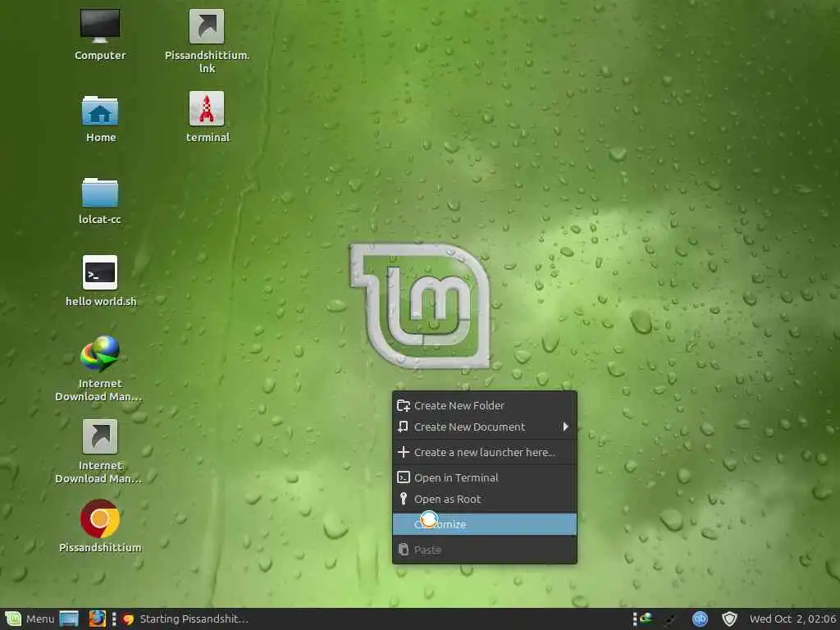Choose Open as Root
Viewport: 840px width, 630px height.
click(x=484, y=499)
